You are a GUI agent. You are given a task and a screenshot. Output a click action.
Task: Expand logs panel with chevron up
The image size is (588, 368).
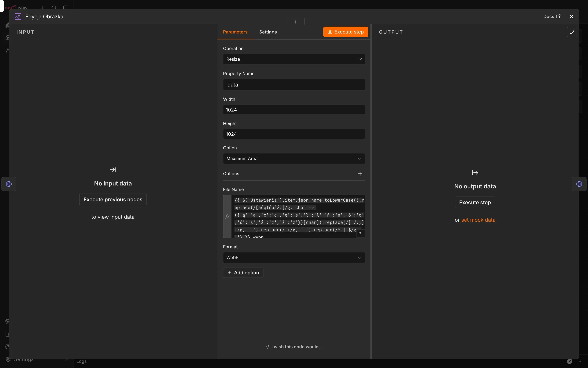point(580,361)
